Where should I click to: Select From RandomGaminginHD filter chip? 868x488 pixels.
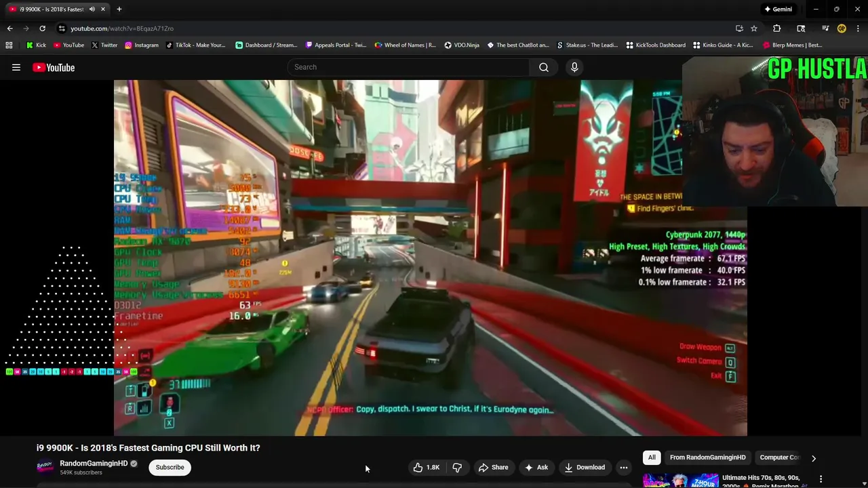click(707, 457)
